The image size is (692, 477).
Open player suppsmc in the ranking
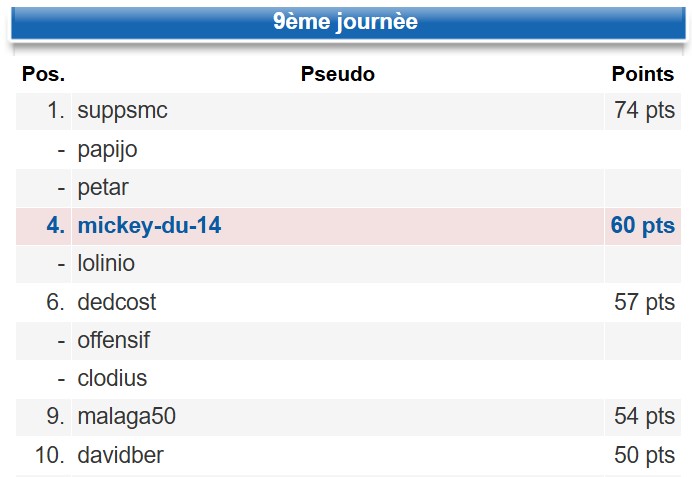(123, 111)
